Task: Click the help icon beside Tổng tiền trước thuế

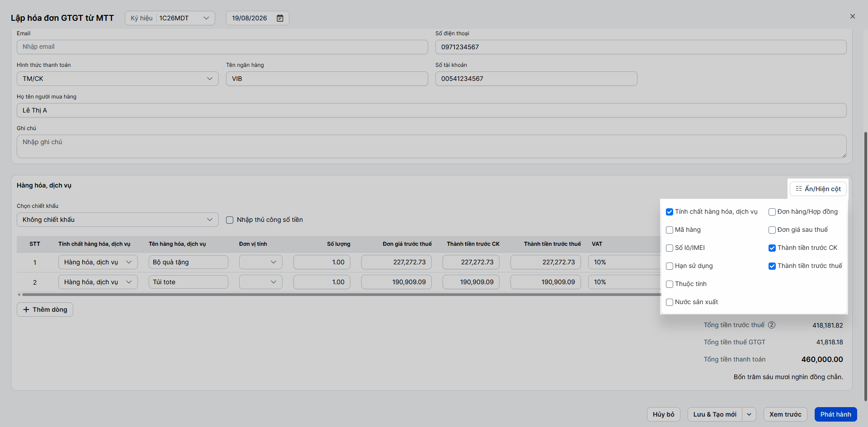Action: point(772,325)
